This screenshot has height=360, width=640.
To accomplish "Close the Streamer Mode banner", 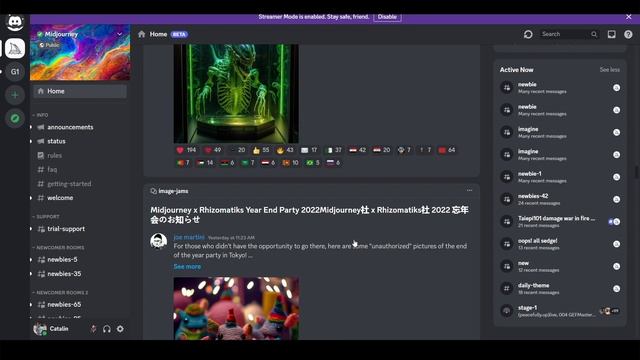I will pos(629,17).
